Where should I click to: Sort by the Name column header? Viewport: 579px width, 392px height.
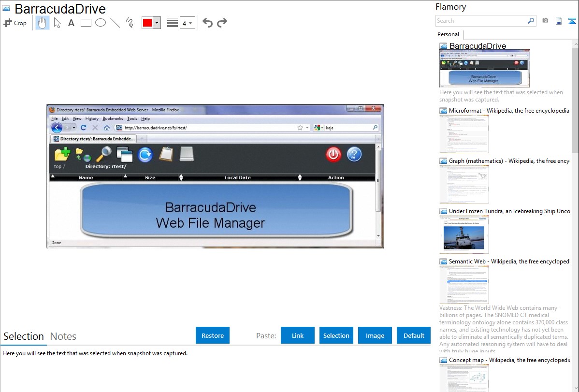pyautogui.click(x=86, y=178)
